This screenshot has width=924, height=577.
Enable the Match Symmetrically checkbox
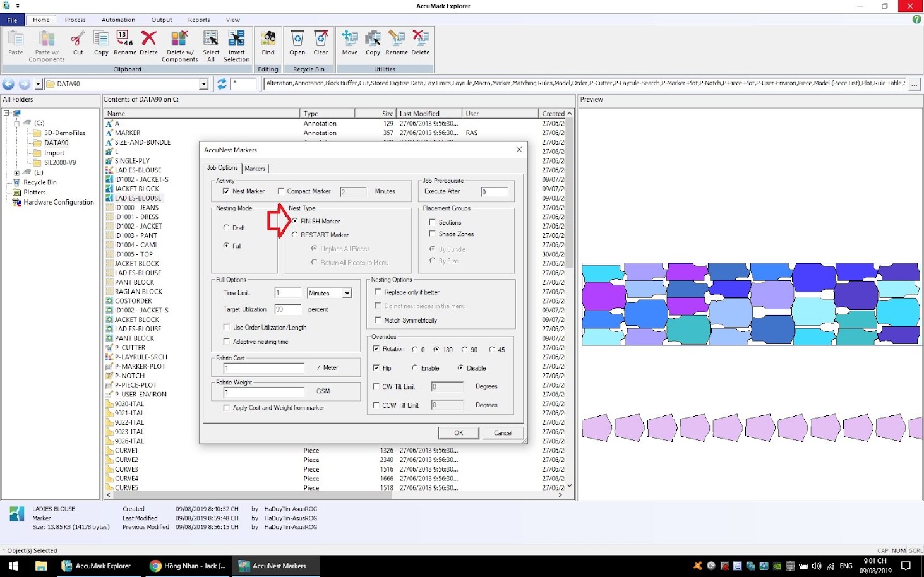pos(378,320)
